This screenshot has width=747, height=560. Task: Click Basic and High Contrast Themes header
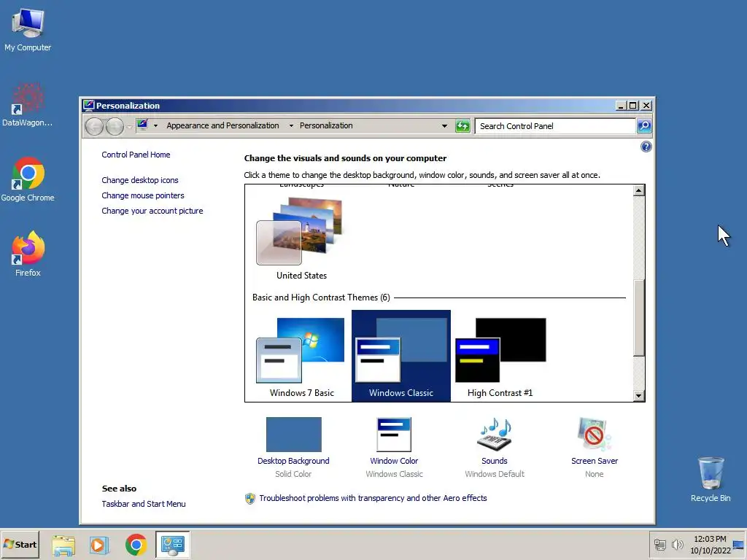[x=321, y=297]
